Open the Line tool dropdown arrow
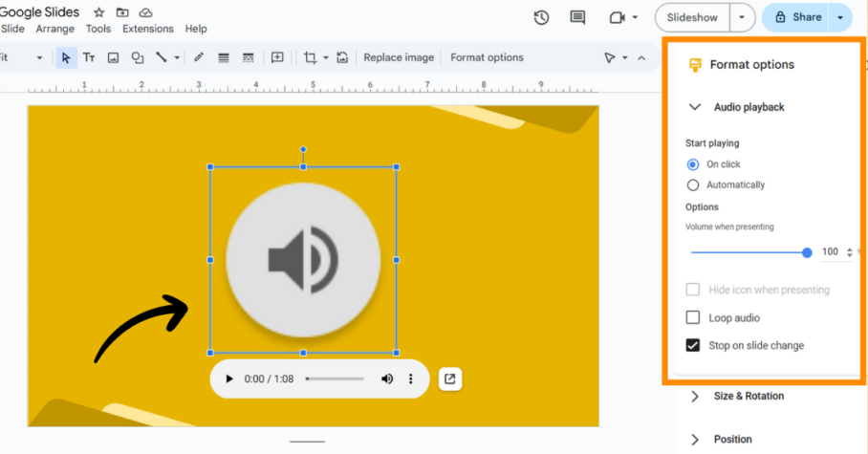Viewport: 868px width, 454px height. [177, 57]
